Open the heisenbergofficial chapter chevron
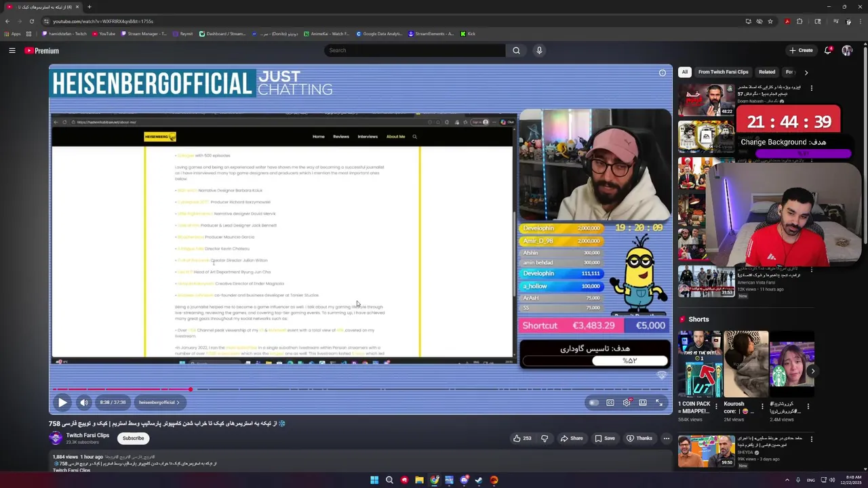The width and height of the screenshot is (868, 488). tap(178, 403)
